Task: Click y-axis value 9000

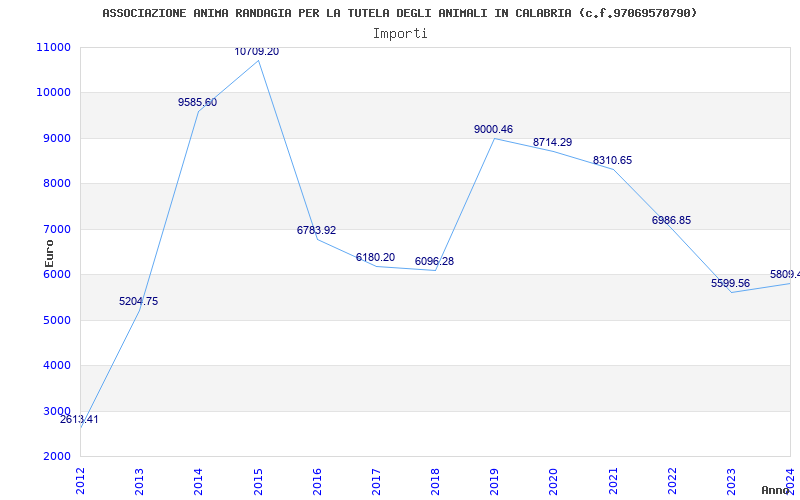Action: pyautogui.click(x=57, y=138)
